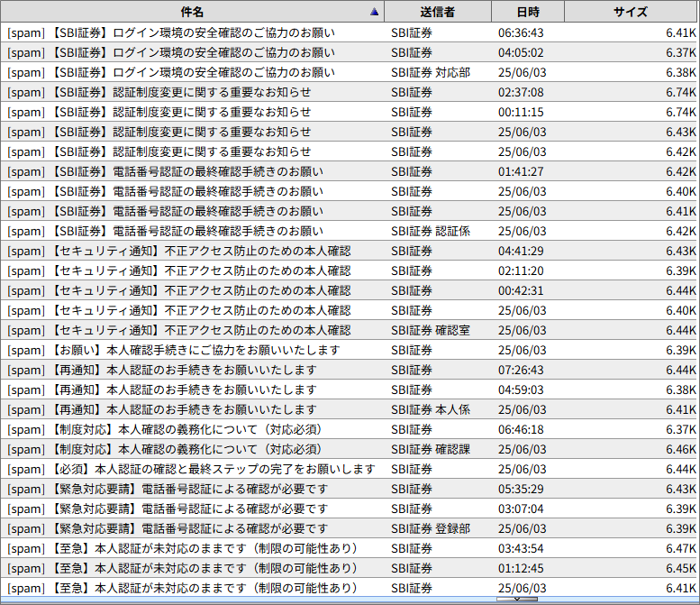The width and height of the screenshot is (700, 605).
Task: Select the ログイン環境 email received at 04:05:02
Action: (x=349, y=52)
